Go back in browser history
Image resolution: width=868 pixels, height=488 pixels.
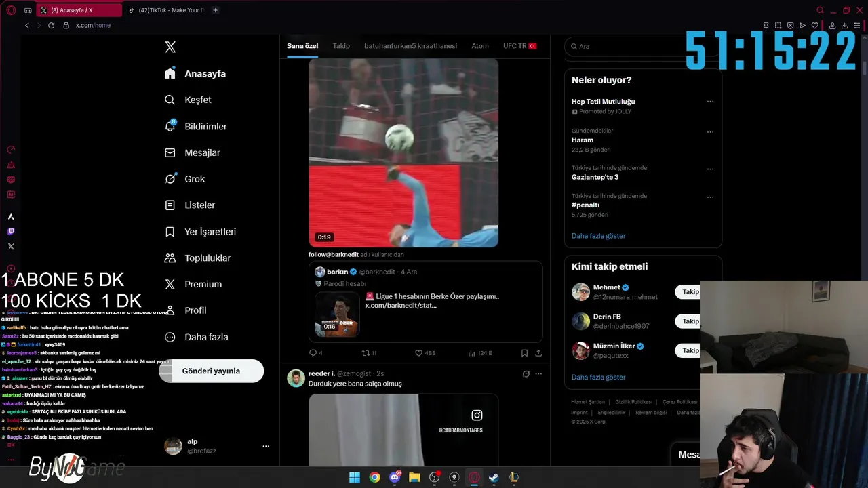[x=27, y=25]
